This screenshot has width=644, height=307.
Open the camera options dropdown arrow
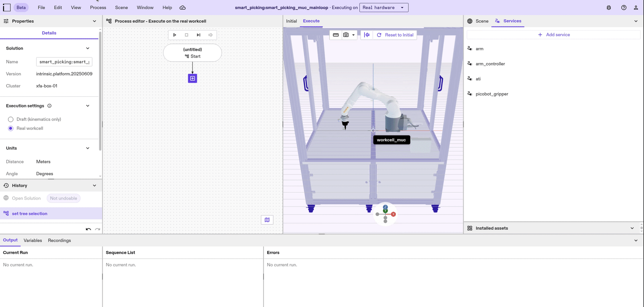point(353,35)
